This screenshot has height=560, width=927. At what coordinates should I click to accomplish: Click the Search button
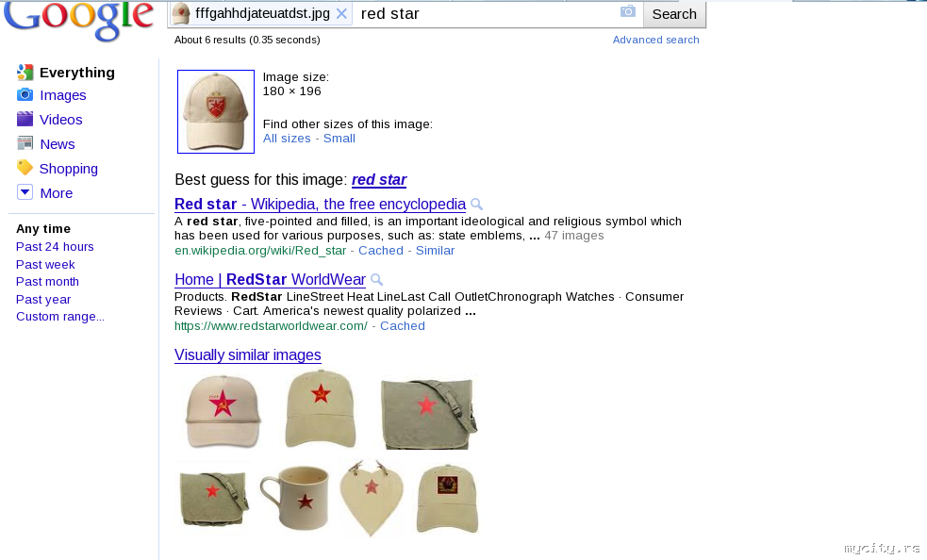tap(674, 13)
